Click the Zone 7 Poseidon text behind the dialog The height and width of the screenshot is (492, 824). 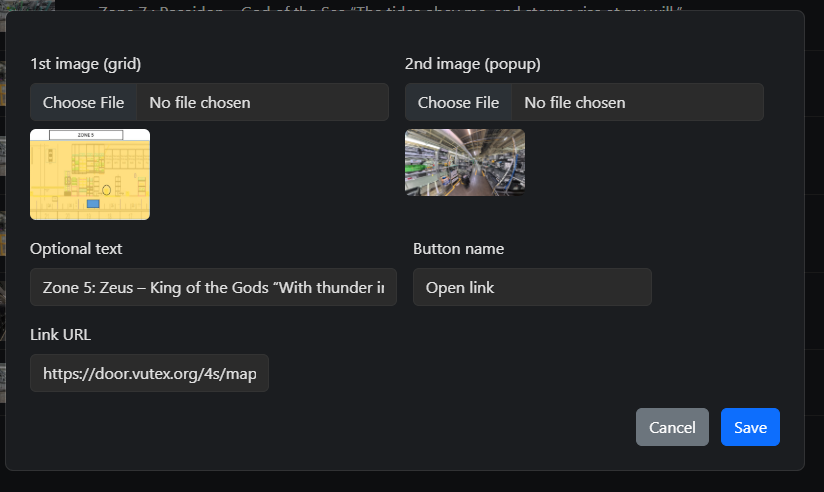(x=390, y=8)
